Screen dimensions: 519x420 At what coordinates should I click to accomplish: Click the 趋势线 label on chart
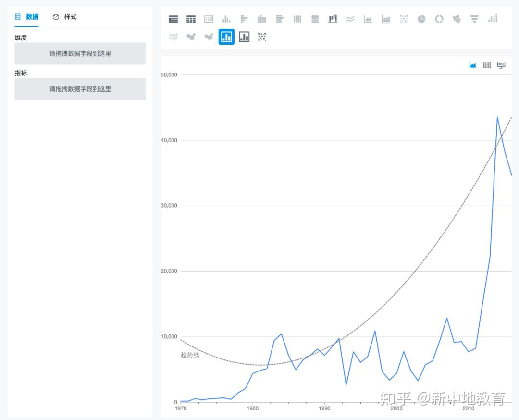pos(190,355)
